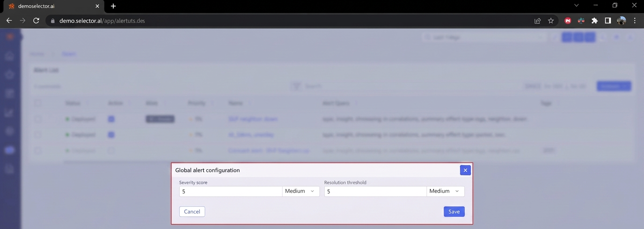
Task: Select the demoselector.ai browser tab
Action: pos(53,7)
